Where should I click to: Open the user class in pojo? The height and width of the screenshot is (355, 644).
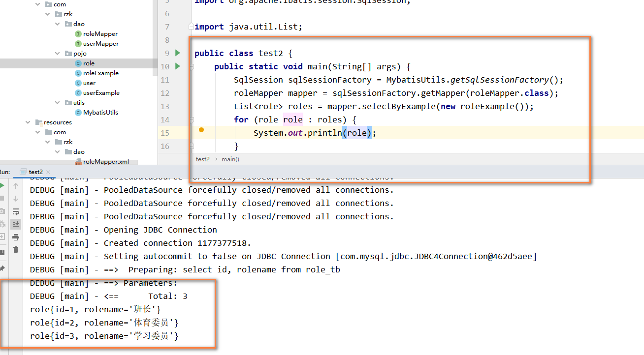[89, 83]
